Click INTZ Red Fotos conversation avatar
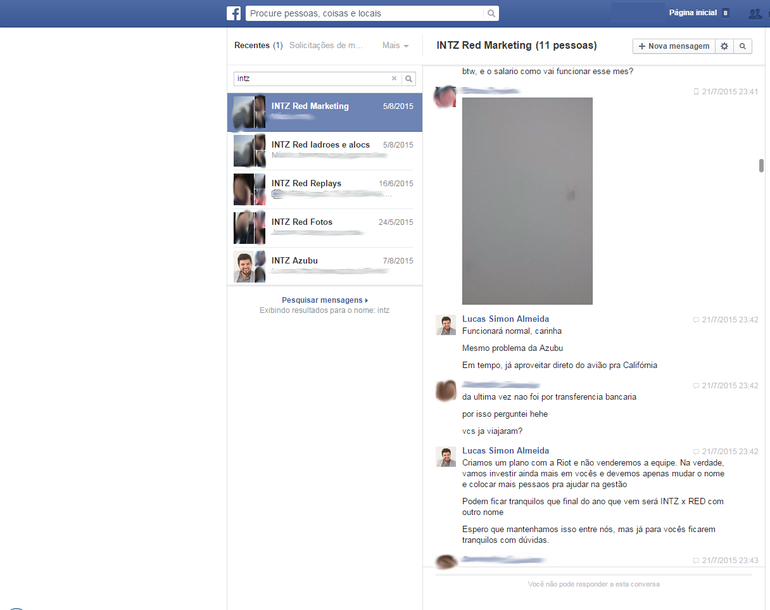770x610 pixels. [249, 228]
